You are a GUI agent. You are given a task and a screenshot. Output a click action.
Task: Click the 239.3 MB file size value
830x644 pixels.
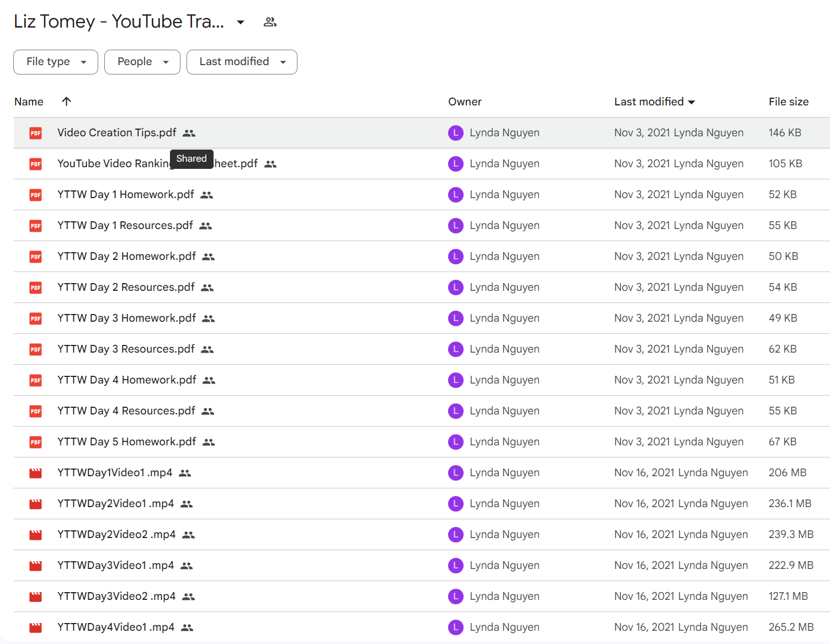(x=791, y=534)
